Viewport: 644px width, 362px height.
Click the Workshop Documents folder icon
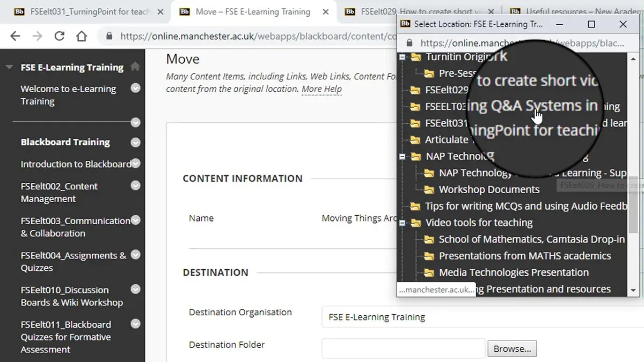tap(429, 189)
